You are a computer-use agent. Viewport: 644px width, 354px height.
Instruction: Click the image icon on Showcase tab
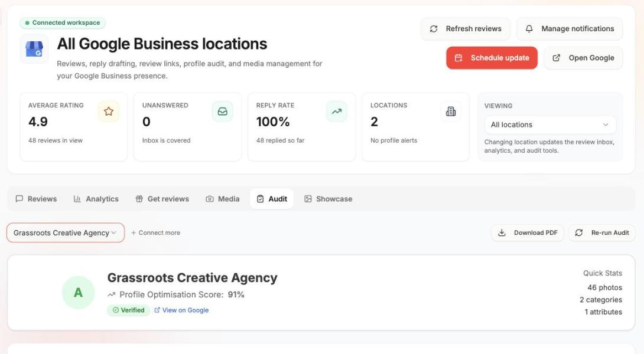(308, 199)
